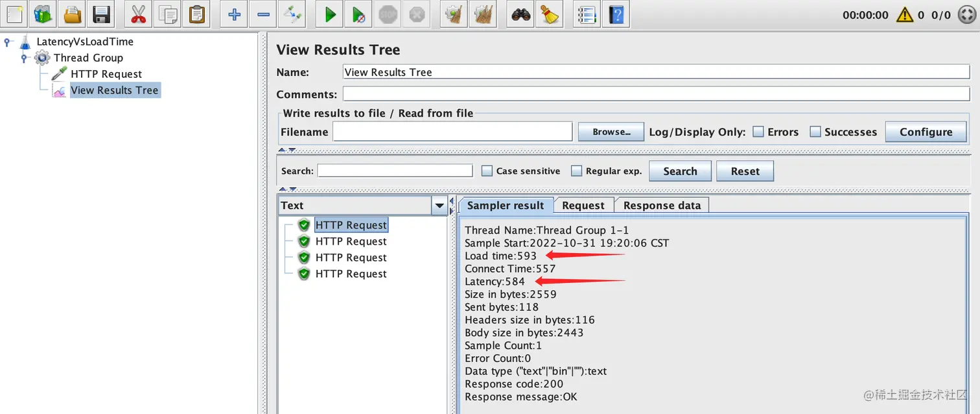This screenshot has height=414, width=980.
Task: Select the second HTTP Request result
Action: coord(351,241)
